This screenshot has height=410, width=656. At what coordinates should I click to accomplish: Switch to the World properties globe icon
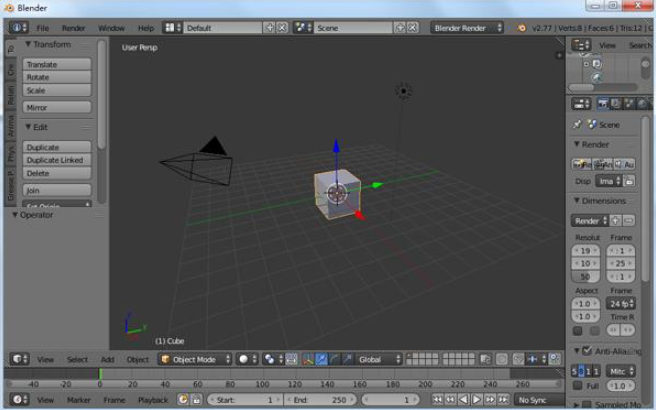pos(643,103)
